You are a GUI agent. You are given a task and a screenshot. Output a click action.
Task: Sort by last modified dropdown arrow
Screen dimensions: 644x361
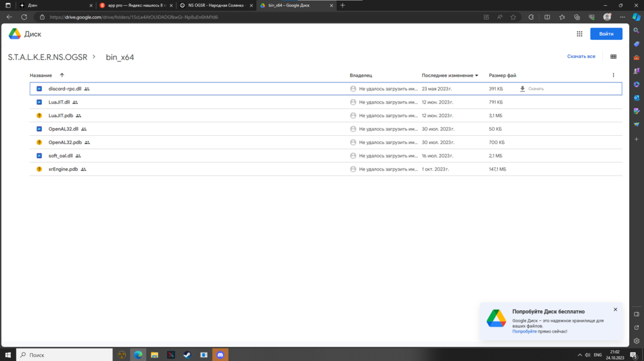(x=477, y=75)
